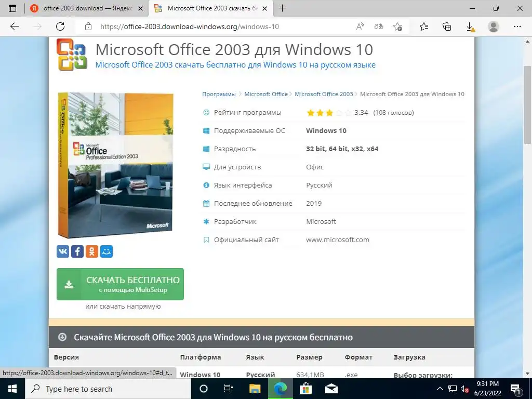
Task: Click the 'Размер' column header
Action: [309, 357]
